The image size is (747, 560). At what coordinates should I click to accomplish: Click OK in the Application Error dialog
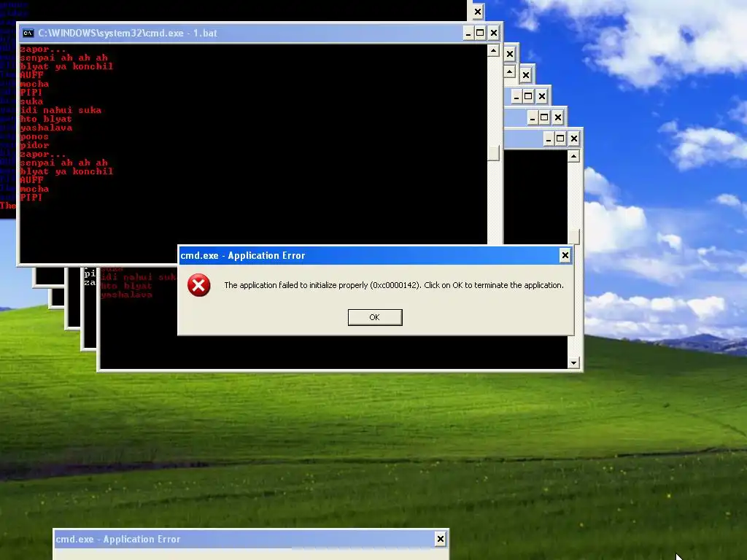[x=375, y=317]
